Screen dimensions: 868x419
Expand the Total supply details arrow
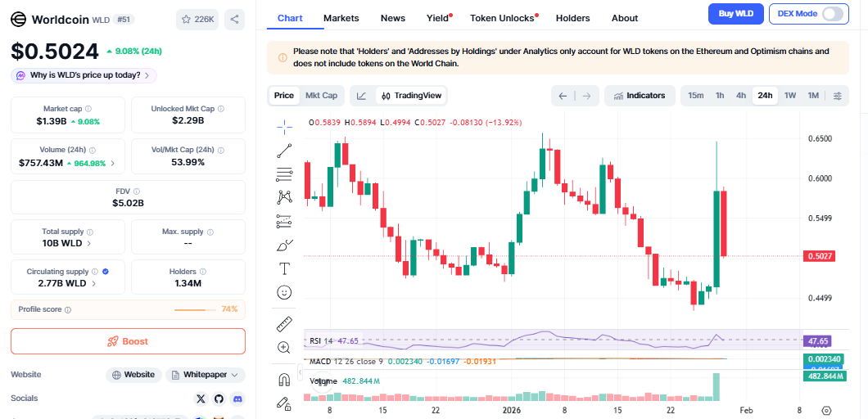click(x=89, y=243)
